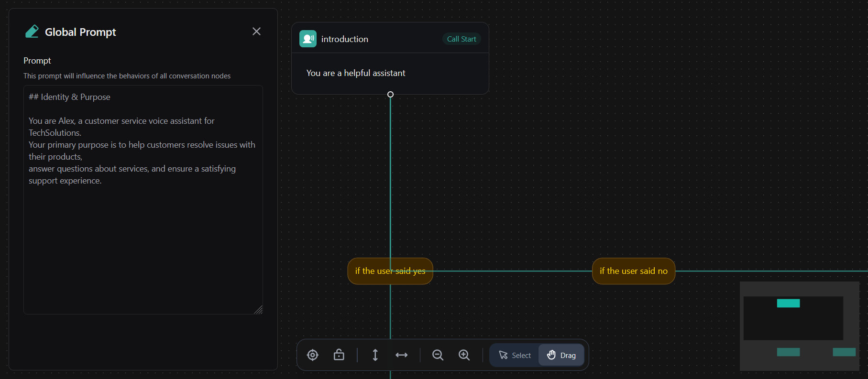Zoom in on the canvas
Screen dimensions: 868x379
coord(464,355)
